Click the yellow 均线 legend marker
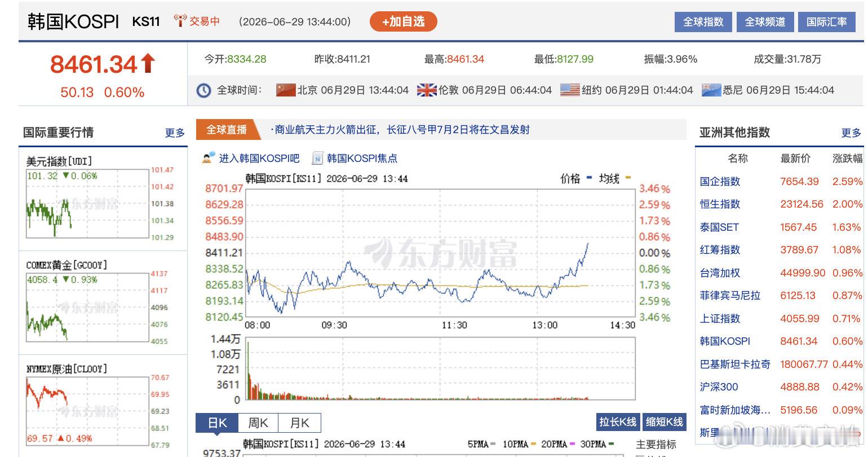 point(628,178)
